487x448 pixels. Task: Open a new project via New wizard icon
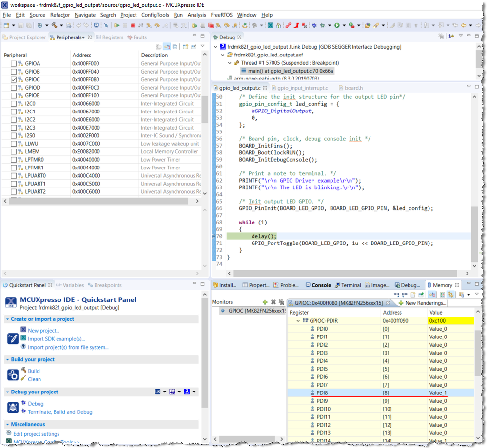pos(7,24)
